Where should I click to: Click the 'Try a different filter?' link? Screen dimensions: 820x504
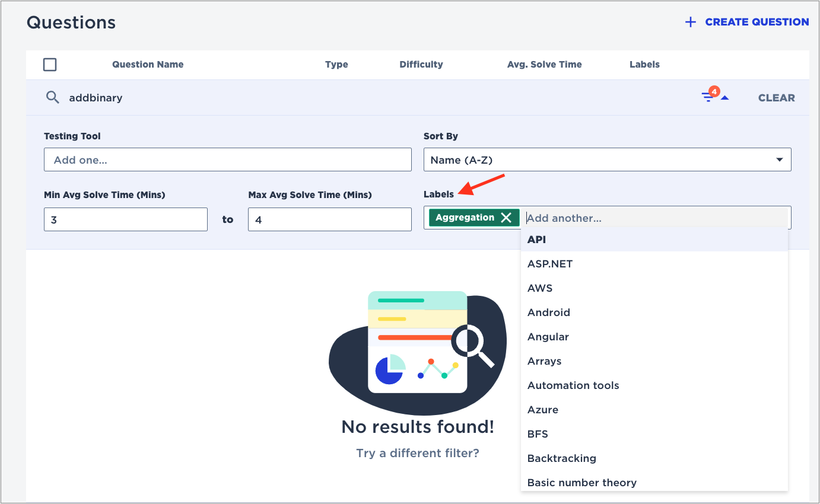coord(417,453)
